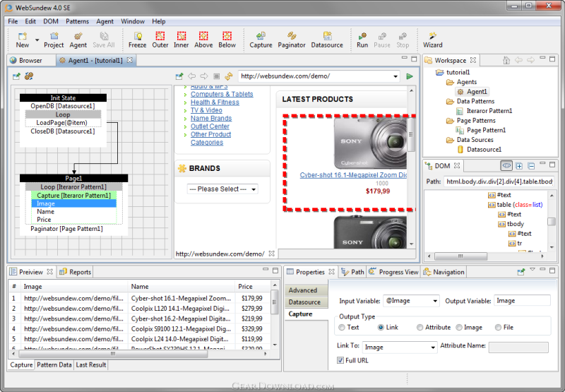Viewport: 565px width, 392px height.
Task: Open the File menu
Action: 13,21
